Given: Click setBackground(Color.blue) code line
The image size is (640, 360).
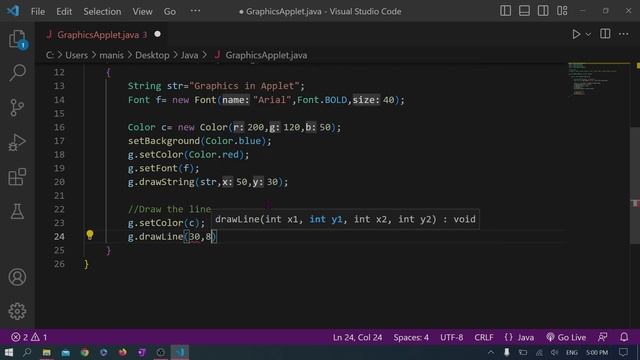Looking at the screenshot, I should (200, 141).
